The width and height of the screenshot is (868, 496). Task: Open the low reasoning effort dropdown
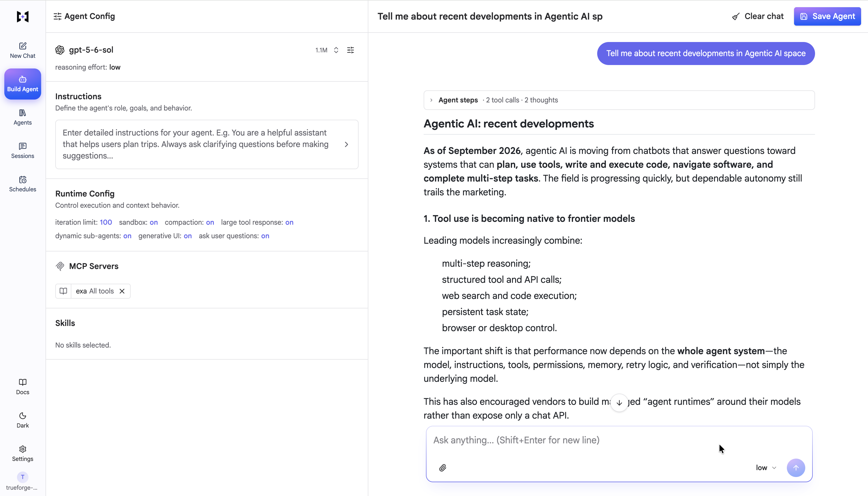[x=766, y=468]
